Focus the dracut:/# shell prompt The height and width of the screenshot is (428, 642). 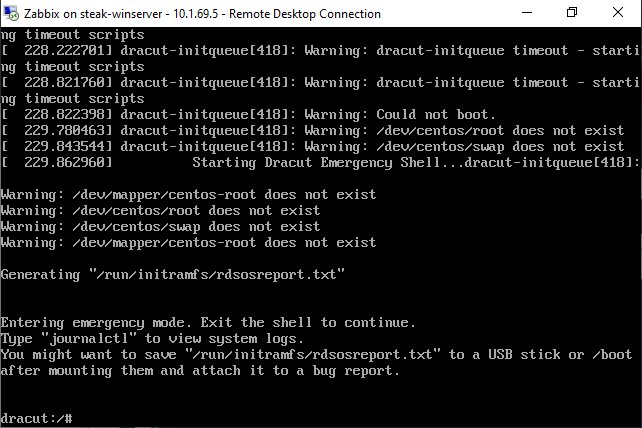[36, 419]
